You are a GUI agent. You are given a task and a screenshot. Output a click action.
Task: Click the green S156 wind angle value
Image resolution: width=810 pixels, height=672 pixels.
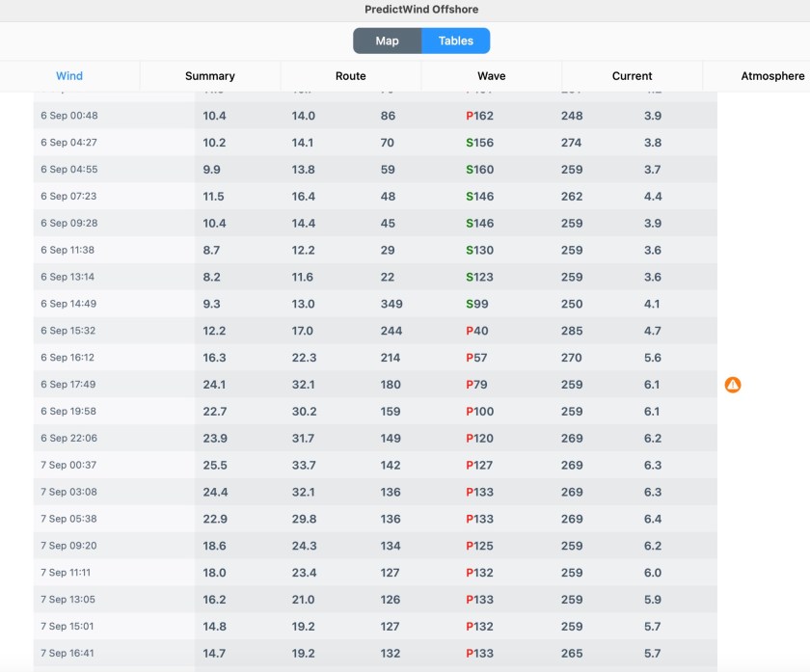(479, 143)
